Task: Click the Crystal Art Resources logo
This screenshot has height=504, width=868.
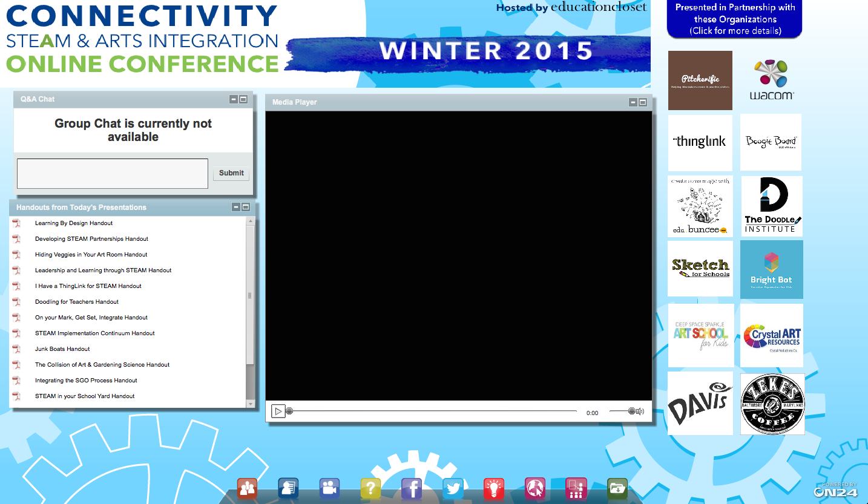Action: pyautogui.click(x=772, y=335)
